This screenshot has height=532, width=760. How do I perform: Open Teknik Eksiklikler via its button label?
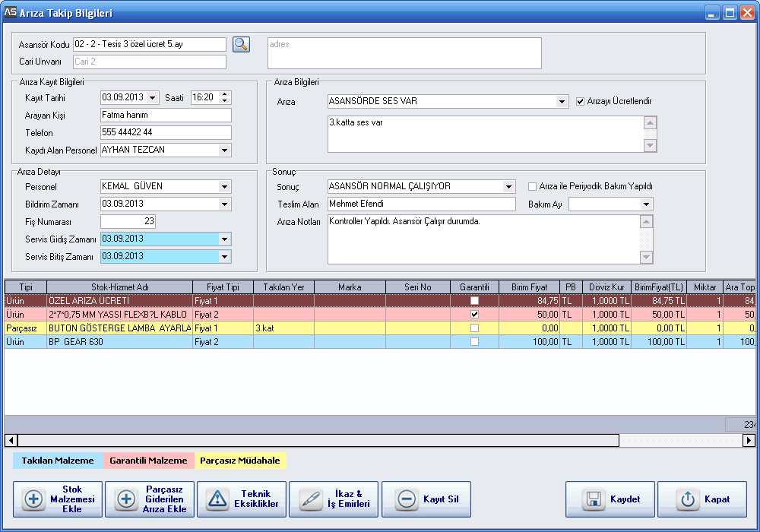tap(256, 499)
